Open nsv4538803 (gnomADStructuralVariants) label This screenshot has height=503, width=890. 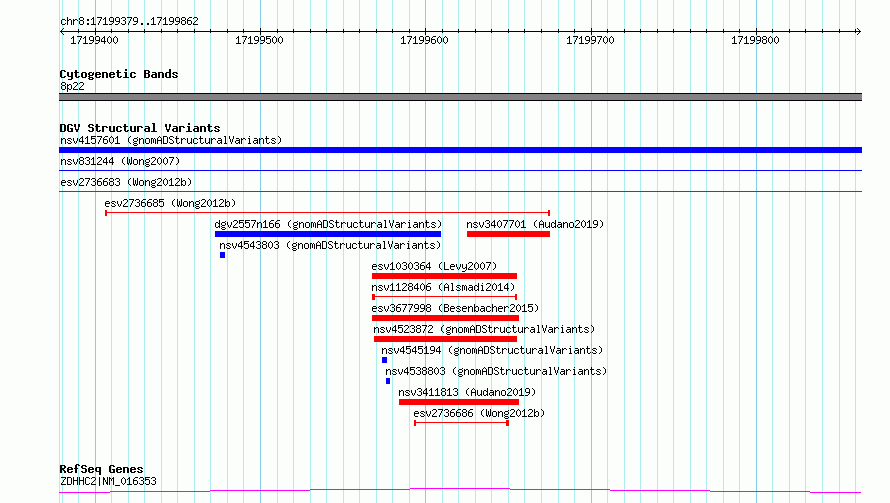(x=496, y=371)
